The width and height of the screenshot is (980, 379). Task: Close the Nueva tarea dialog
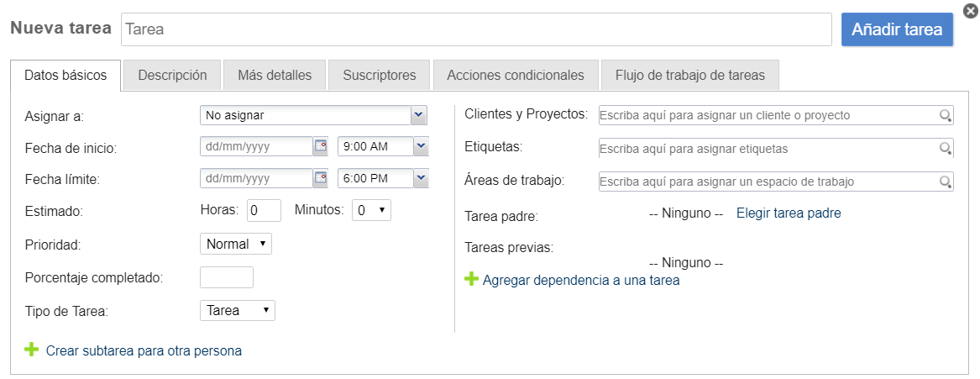(970, 10)
